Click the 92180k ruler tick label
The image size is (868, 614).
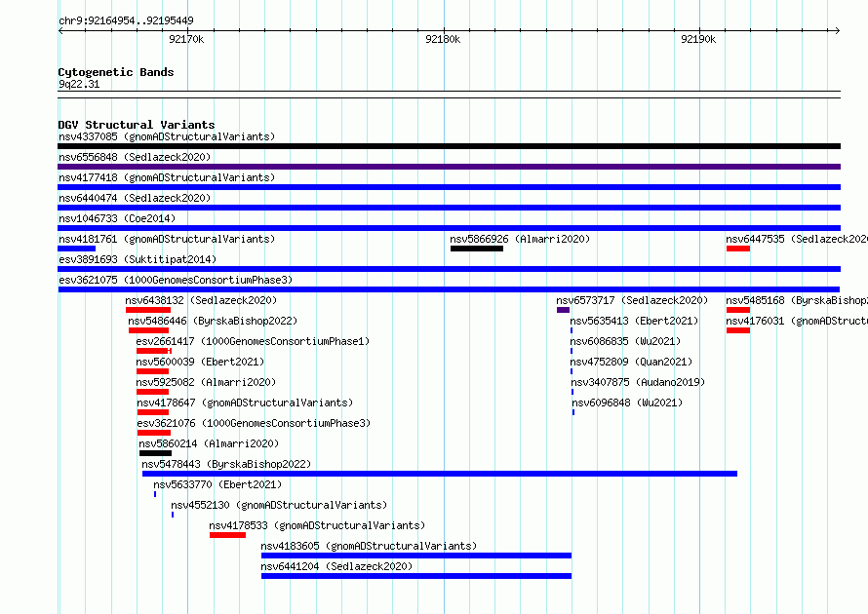[443, 39]
